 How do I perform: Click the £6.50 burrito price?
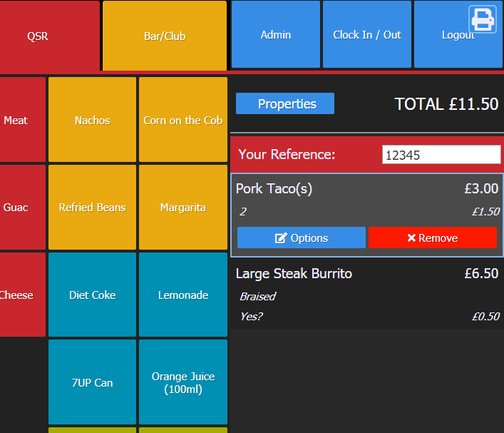click(x=481, y=273)
